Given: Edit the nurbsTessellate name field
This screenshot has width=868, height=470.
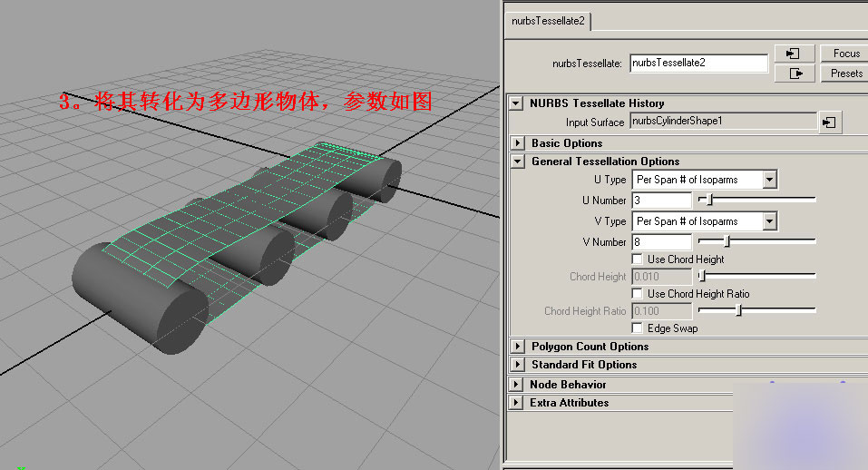Looking at the screenshot, I should click(x=698, y=64).
